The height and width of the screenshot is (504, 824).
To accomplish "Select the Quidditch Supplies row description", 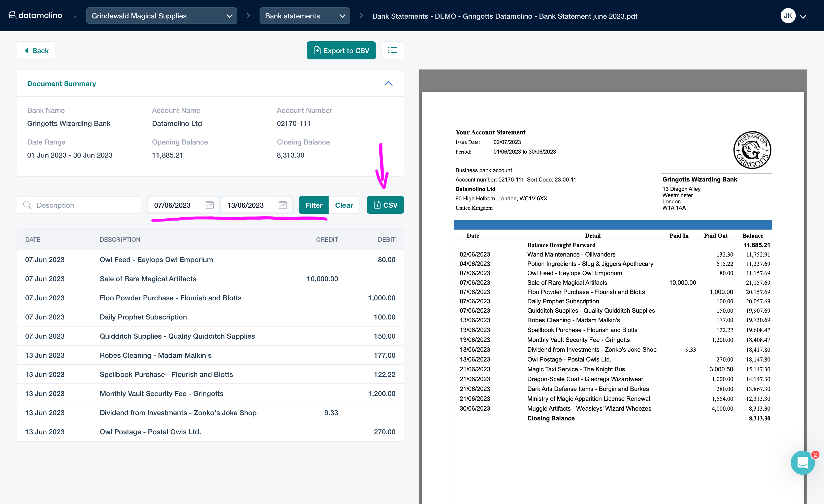I will click(177, 336).
